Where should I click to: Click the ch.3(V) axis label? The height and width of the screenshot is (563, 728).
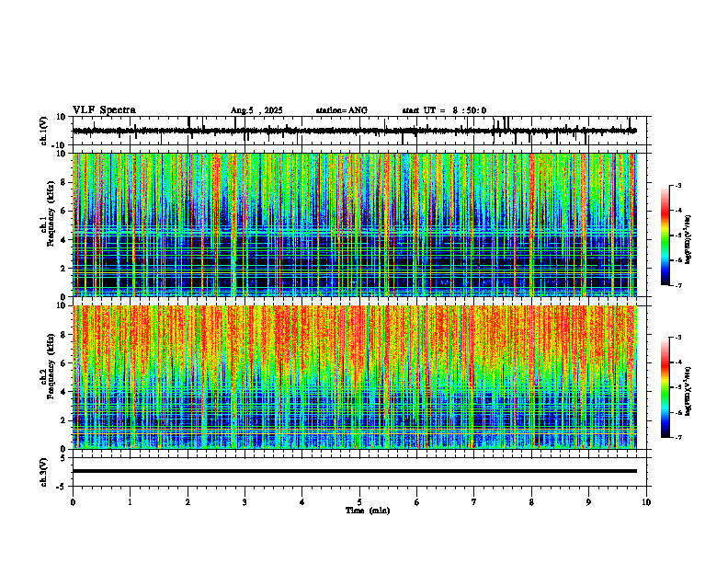click(x=44, y=472)
